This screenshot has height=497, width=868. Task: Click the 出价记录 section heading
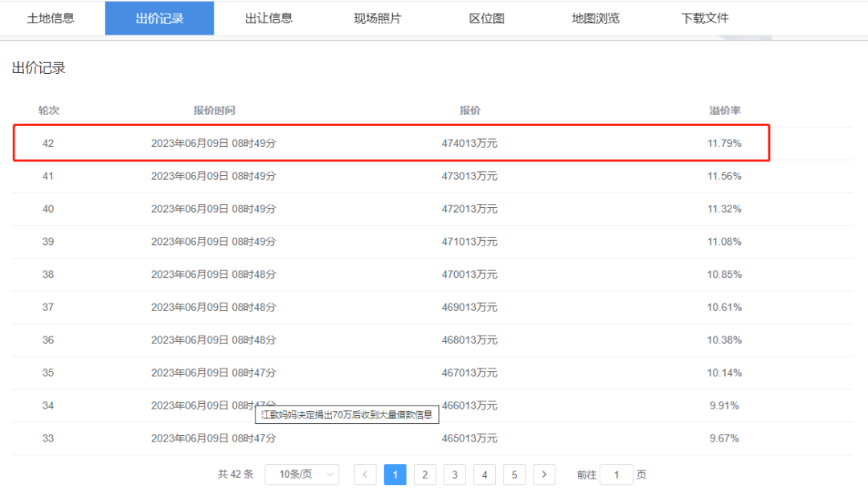[x=39, y=68]
